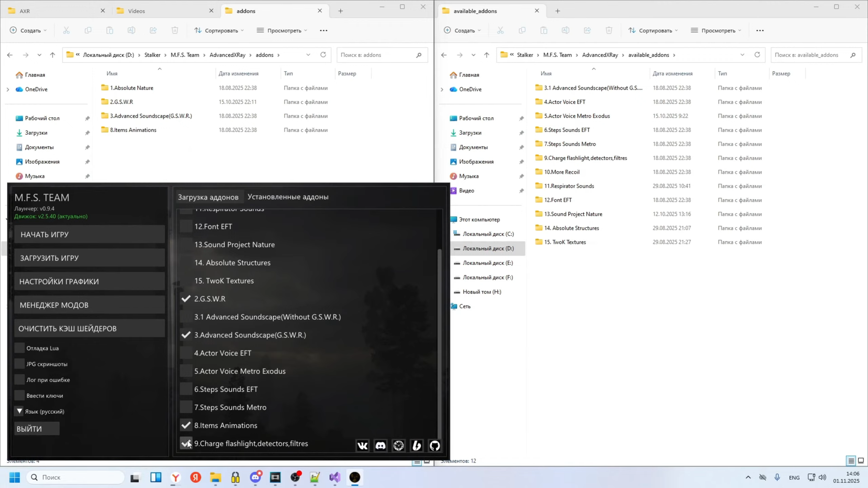The height and width of the screenshot is (488, 868).
Task: Expand the Язык (русский) language dropdown
Action: 20,411
